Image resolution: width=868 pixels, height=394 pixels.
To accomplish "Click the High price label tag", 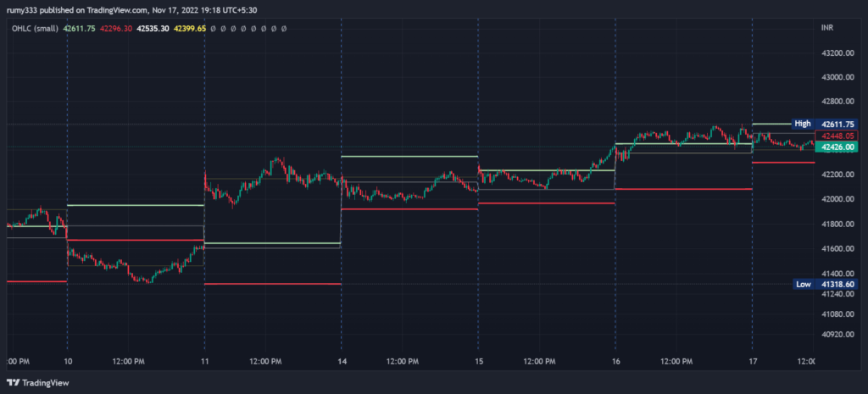I will 803,124.
